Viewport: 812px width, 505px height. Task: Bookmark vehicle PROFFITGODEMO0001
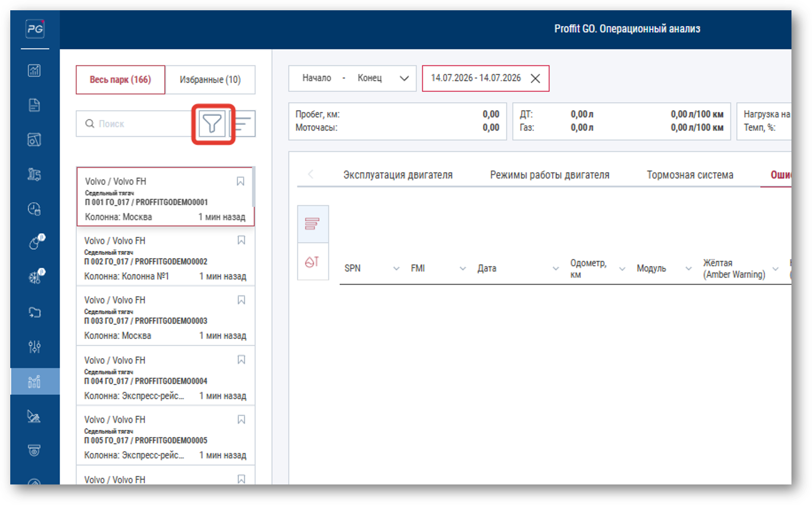241,181
